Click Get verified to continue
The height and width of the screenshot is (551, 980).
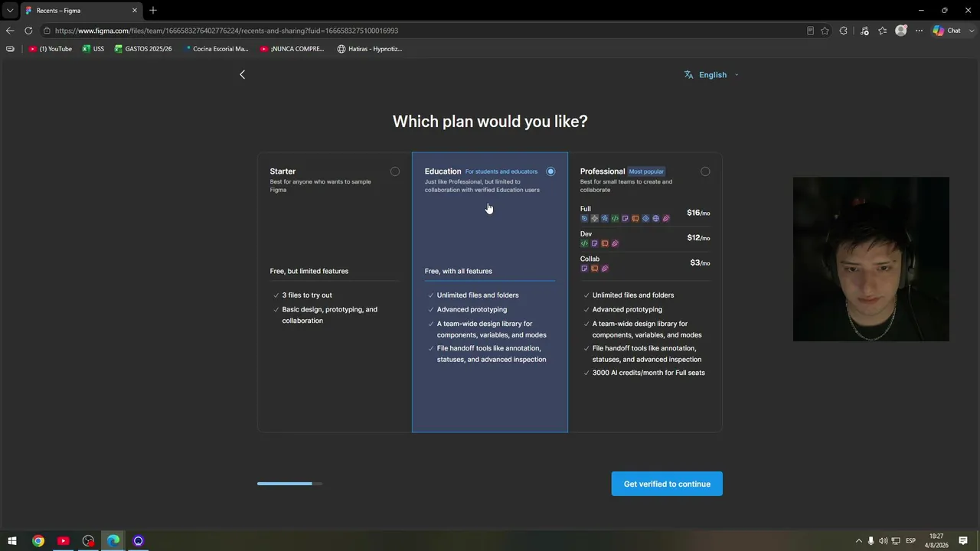[667, 484]
